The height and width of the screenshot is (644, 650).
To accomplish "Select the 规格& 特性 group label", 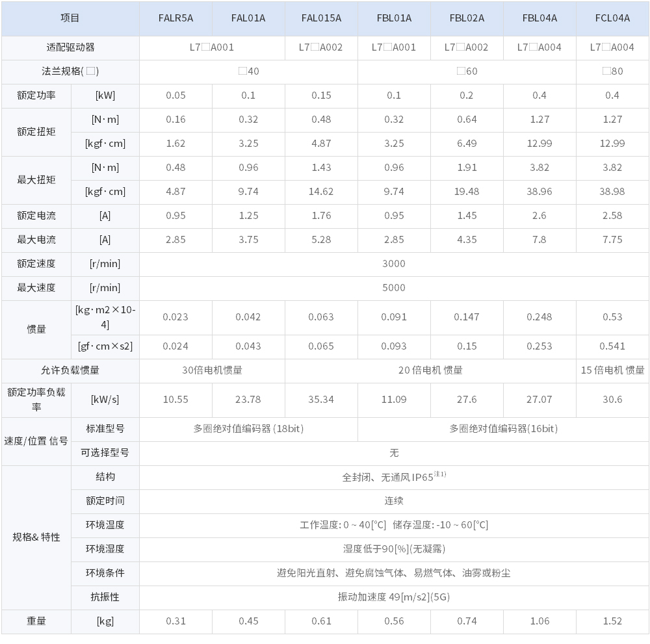I will [x=36, y=537].
